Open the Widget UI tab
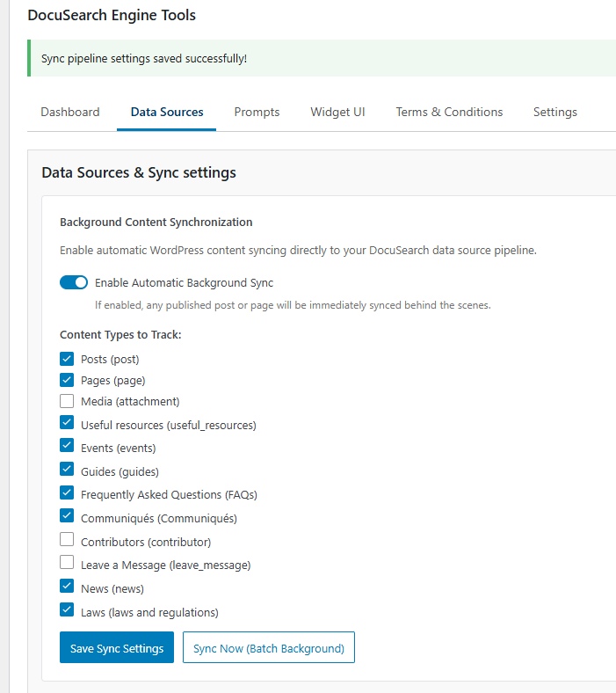The width and height of the screenshot is (616, 693). click(337, 113)
